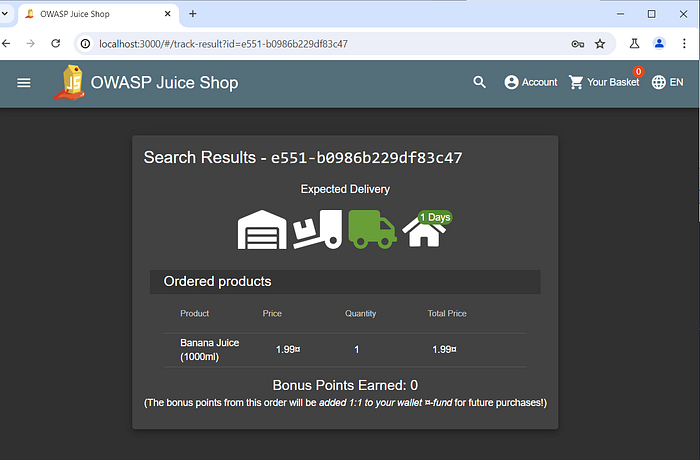
Task: Click the 1 Days badge
Action: tap(435, 217)
